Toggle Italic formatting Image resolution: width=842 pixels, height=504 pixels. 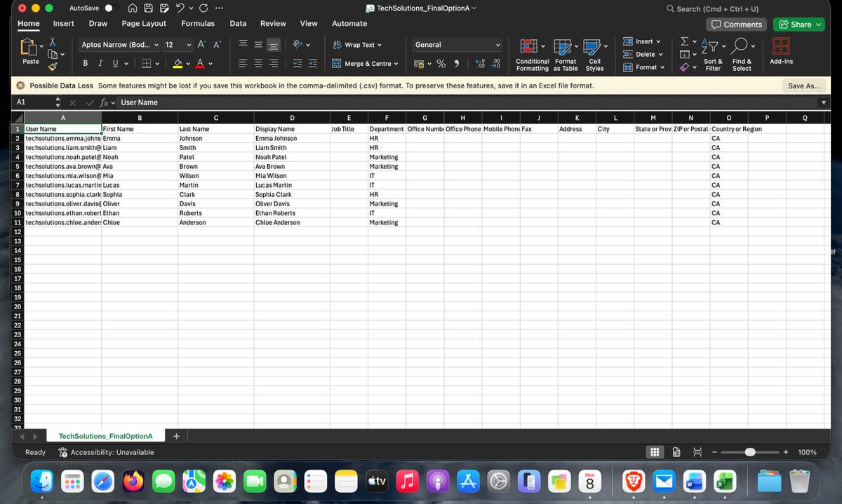pos(100,64)
